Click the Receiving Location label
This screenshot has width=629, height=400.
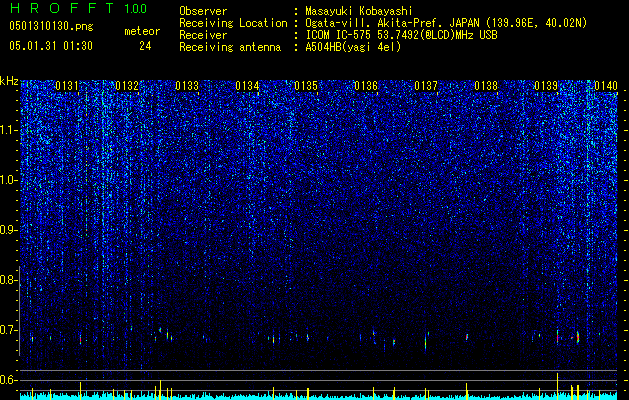(x=233, y=23)
